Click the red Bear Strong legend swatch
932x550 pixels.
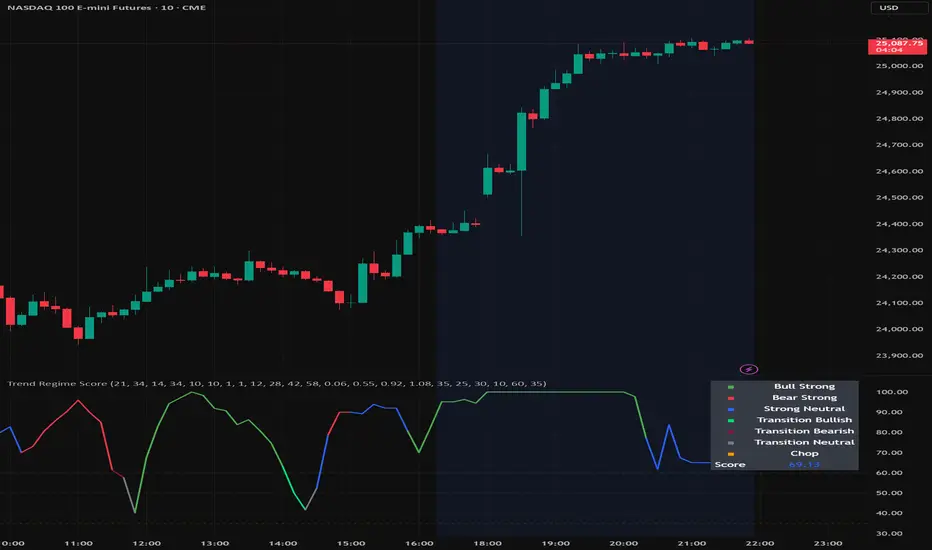click(731, 398)
